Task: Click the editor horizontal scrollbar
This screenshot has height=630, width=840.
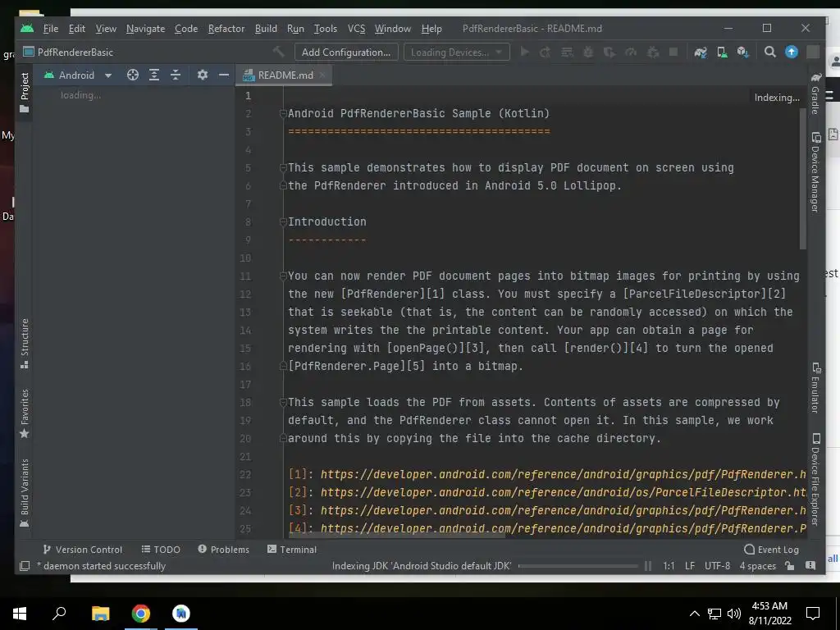Action: (x=396, y=534)
